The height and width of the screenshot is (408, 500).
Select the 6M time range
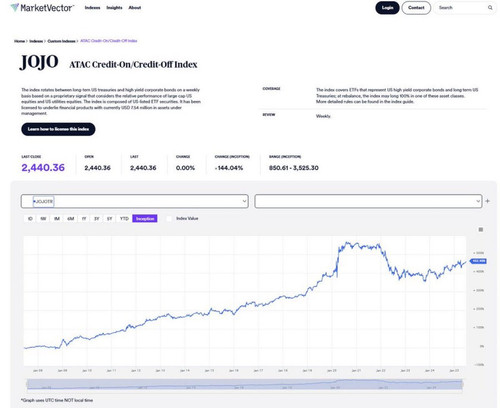pyautogui.click(x=71, y=219)
